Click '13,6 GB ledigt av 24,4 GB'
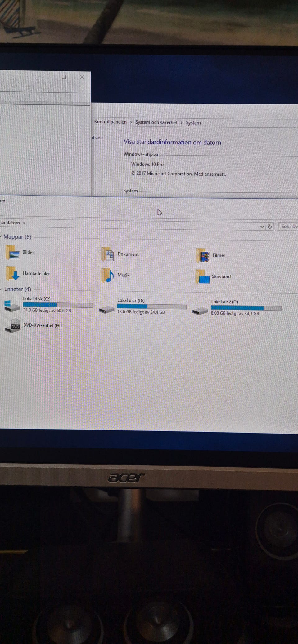This screenshot has height=644, width=298. coord(141,312)
